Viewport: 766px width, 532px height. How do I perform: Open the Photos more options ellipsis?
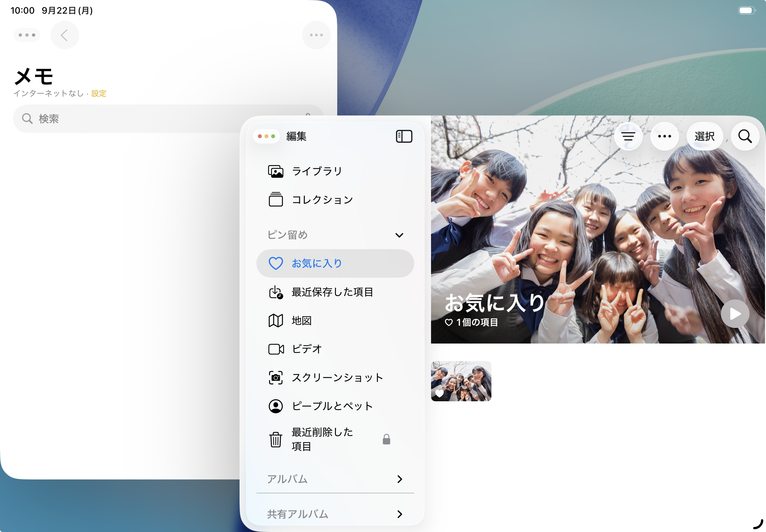pos(664,136)
